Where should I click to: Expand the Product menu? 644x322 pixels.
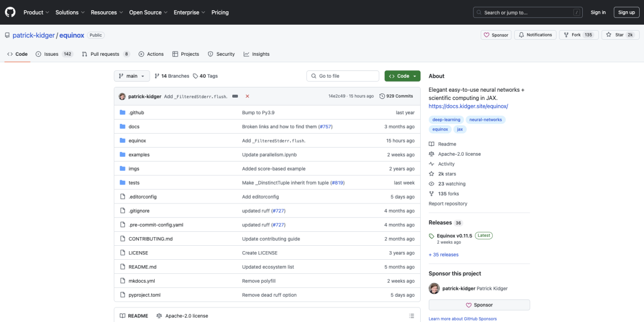[x=36, y=12]
